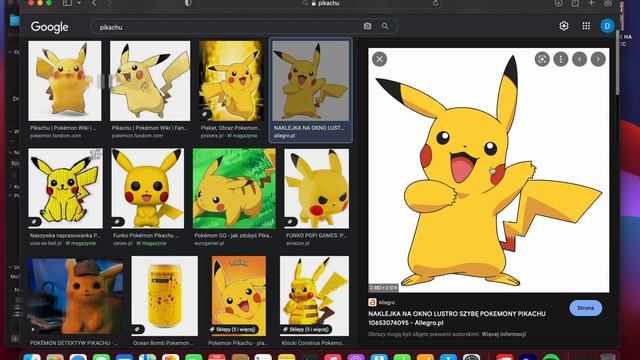The height and width of the screenshot is (360, 640).
Task: Click the Safari share icon
Action: 575,3
